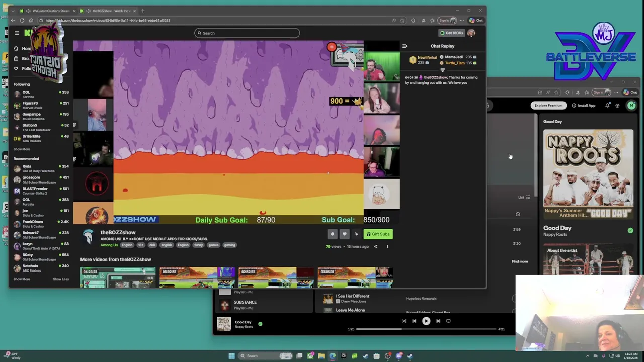Open Ryda Call of Duty channel
The width and height of the screenshot is (644, 362).
(41, 168)
